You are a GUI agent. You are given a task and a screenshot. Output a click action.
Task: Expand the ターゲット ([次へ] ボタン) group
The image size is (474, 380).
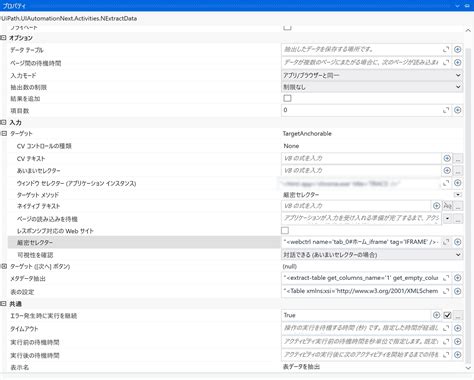4,266
